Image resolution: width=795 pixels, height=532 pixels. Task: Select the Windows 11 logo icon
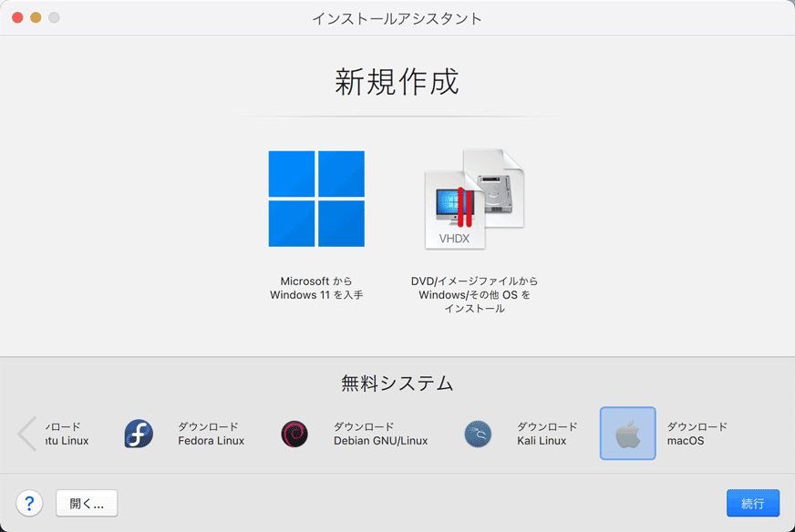coord(316,199)
